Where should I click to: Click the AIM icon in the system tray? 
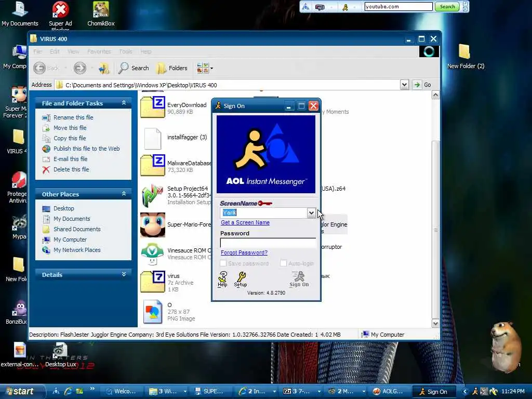(475, 392)
